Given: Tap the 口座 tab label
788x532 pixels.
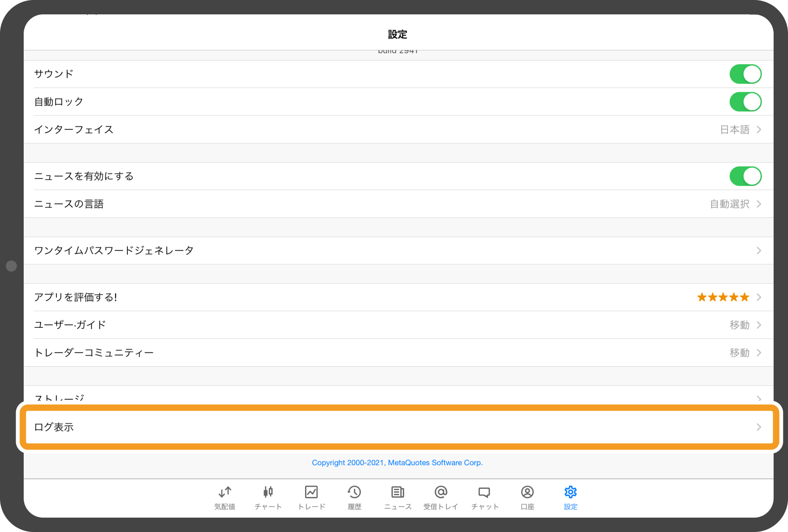Looking at the screenshot, I should (527, 507).
